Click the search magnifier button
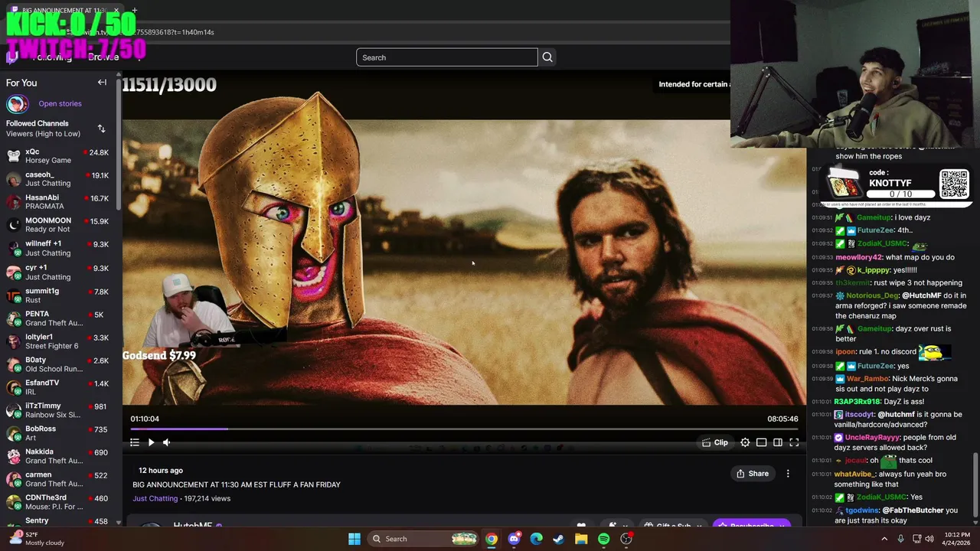Image resolution: width=980 pixels, height=551 pixels. 547,57
